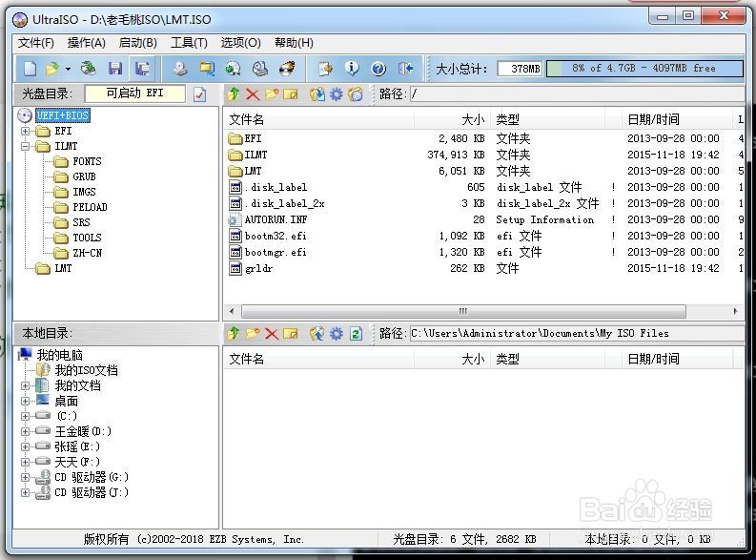Screen dimensions: 756x560
Task: Click the Save As icon
Action: pyautogui.click(x=142, y=69)
